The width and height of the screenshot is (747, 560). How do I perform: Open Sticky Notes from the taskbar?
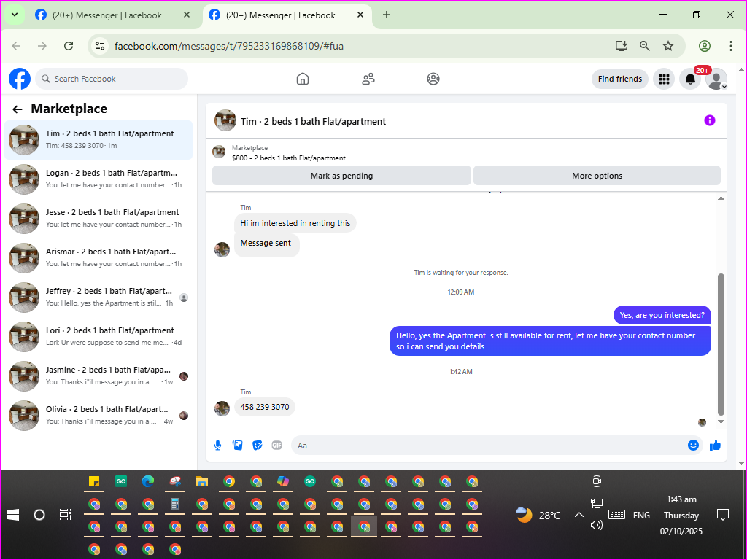94,481
